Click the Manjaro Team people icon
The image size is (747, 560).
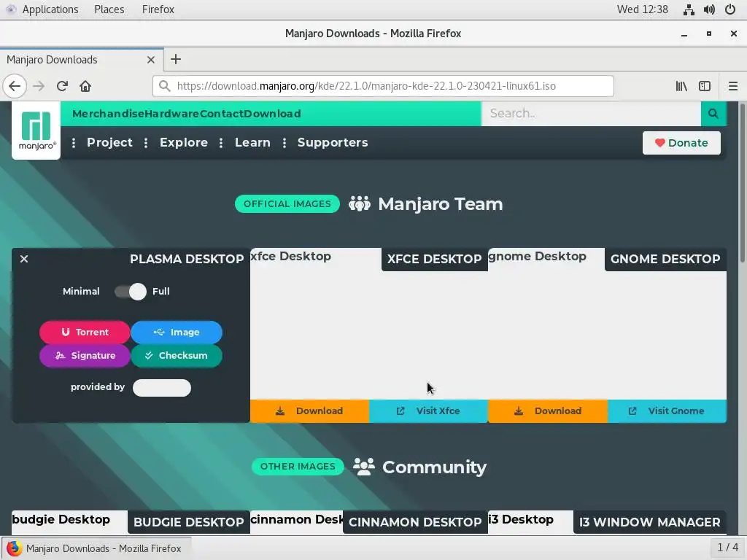tap(359, 204)
